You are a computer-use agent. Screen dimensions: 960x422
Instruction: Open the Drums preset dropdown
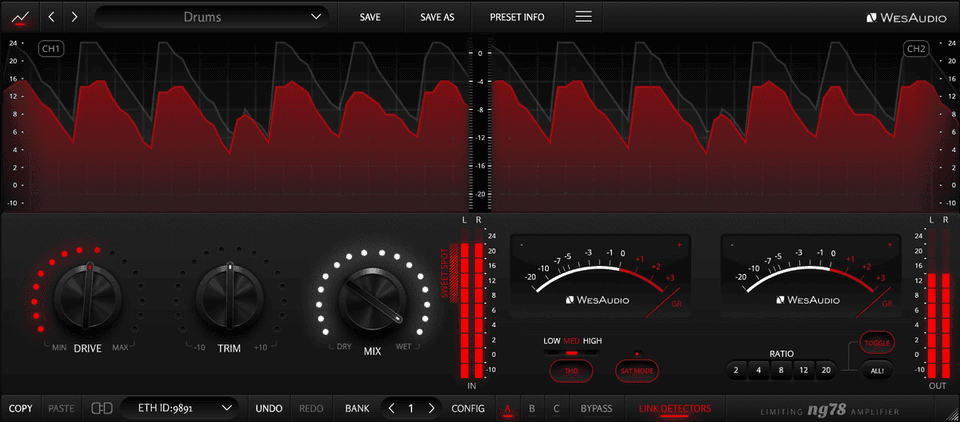click(x=212, y=17)
